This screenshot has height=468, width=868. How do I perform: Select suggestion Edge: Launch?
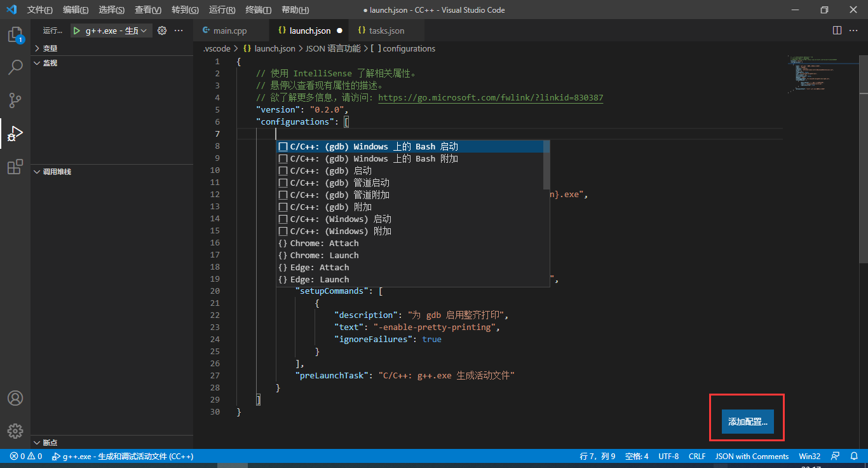[x=413, y=280]
